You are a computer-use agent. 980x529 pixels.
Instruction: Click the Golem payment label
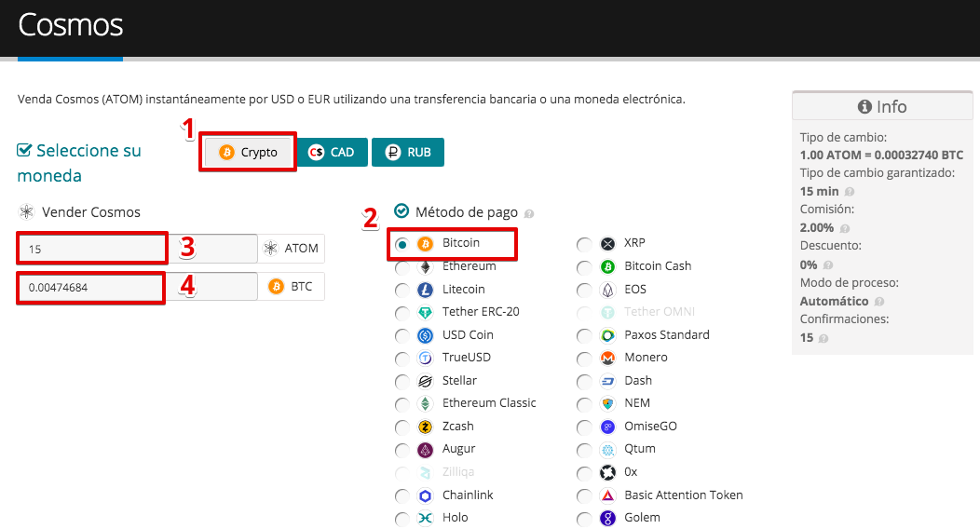[x=642, y=517]
